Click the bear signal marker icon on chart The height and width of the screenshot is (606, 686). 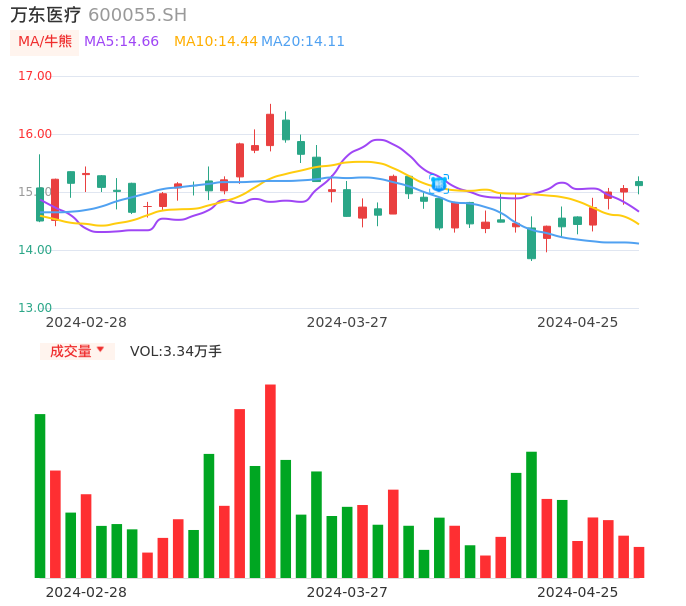439,184
